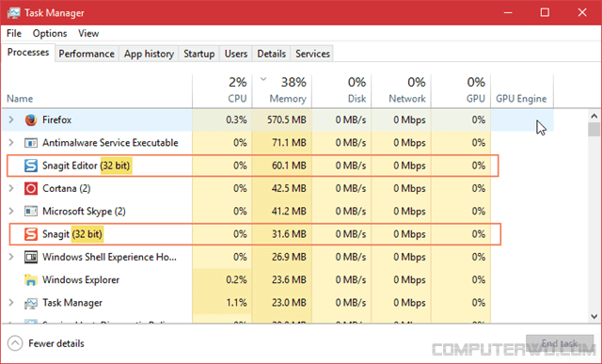Screen dimensions: 602x364
Task: Click Fewer details link
Action: [x=56, y=343]
